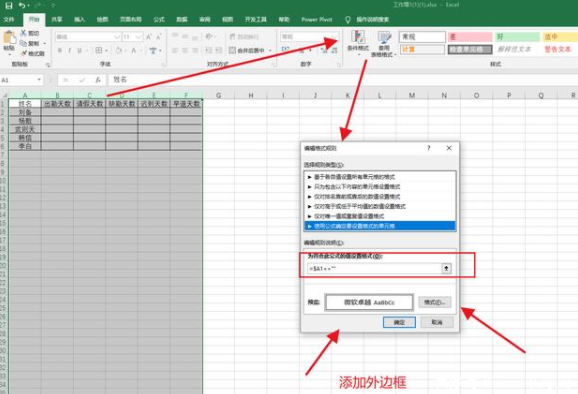Click the formula bar showing 姓名
This screenshot has height=394, width=578.
[x=343, y=80]
